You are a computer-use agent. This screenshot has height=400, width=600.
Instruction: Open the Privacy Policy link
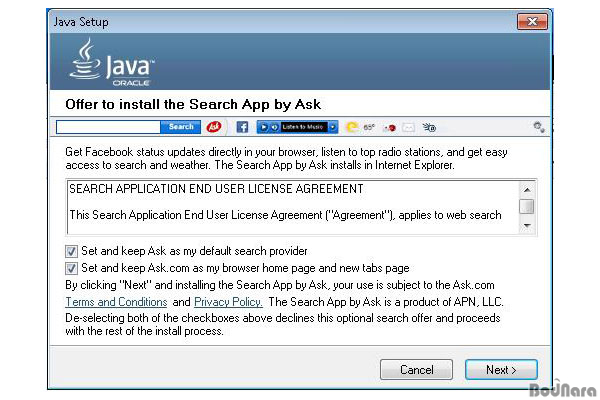pos(228,302)
